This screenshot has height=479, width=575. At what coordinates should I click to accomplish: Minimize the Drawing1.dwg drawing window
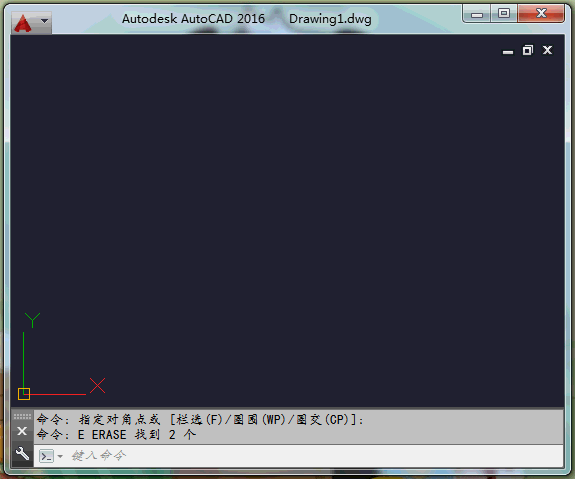[508, 52]
